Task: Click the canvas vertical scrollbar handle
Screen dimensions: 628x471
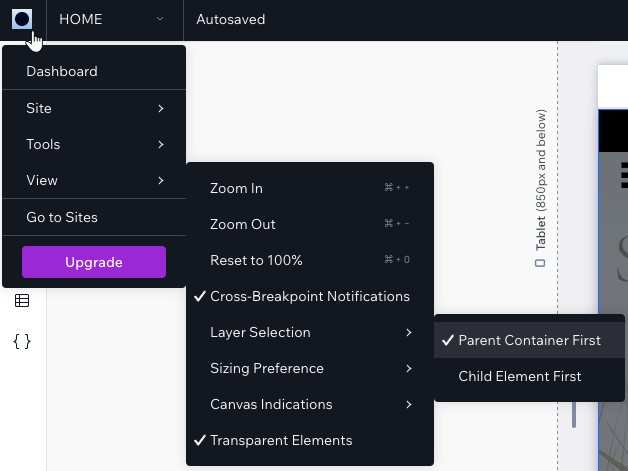Action: (574, 413)
